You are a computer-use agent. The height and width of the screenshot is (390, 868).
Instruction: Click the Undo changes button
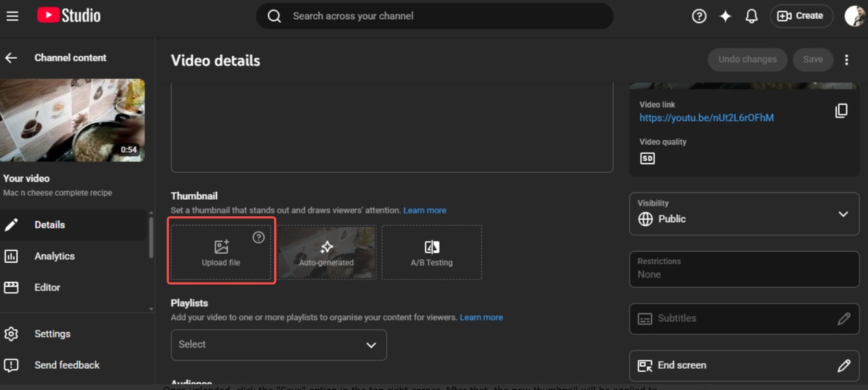(x=747, y=60)
